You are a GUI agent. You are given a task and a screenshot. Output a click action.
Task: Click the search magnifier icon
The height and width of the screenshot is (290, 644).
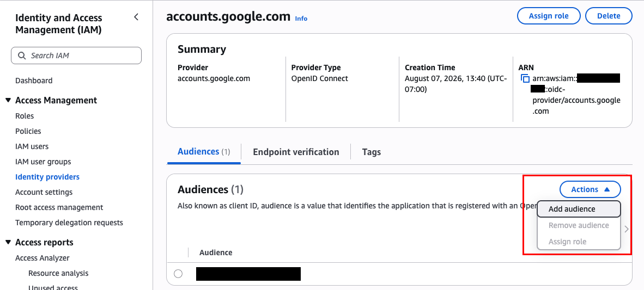click(x=22, y=55)
